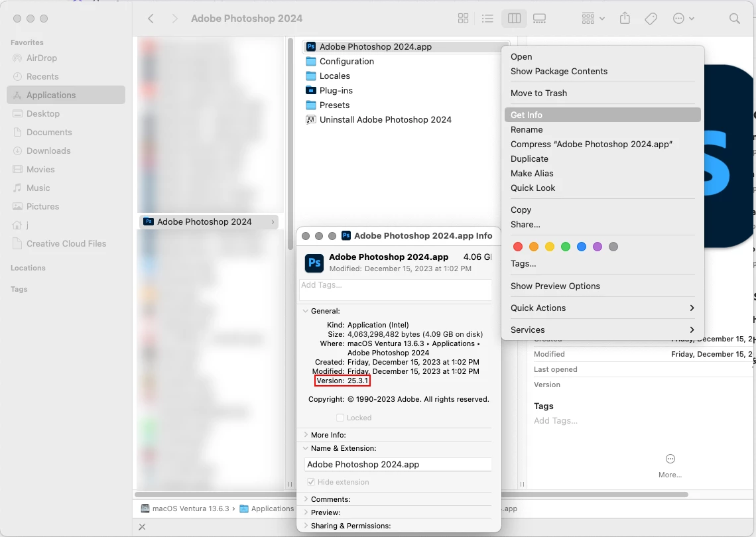Screen dimensions: 756x537
Task: Apply the gray tag color
Action: coord(613,247)
